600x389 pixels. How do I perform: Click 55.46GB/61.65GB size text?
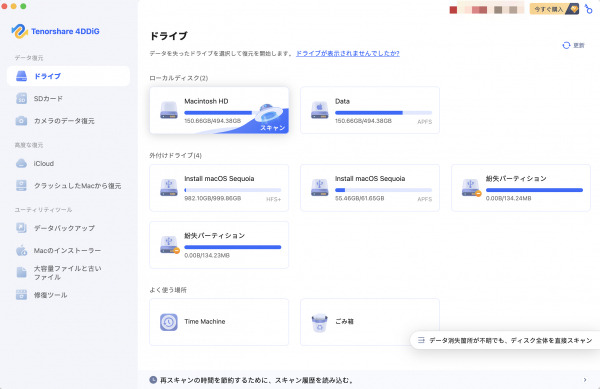pos(360,199)
